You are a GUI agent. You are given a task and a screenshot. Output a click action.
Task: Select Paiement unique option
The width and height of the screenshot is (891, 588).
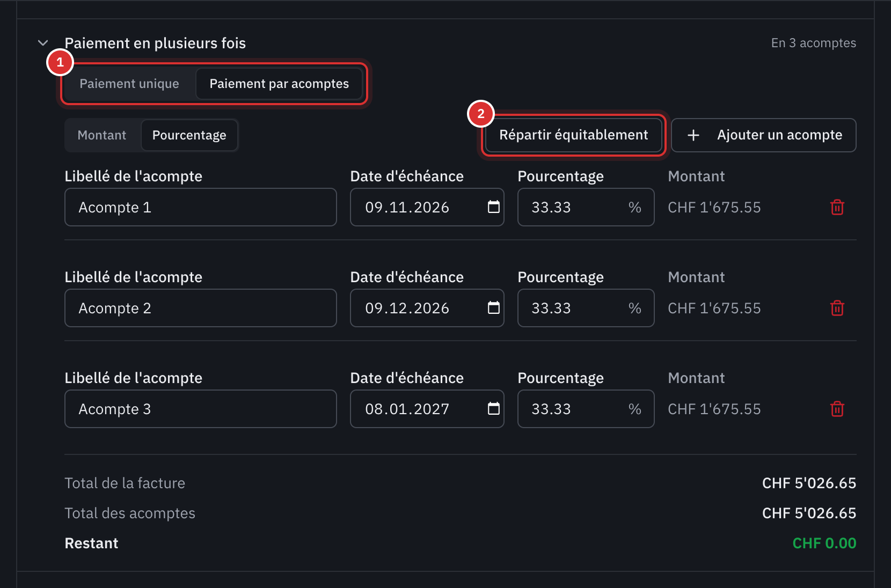click(129, 84)
